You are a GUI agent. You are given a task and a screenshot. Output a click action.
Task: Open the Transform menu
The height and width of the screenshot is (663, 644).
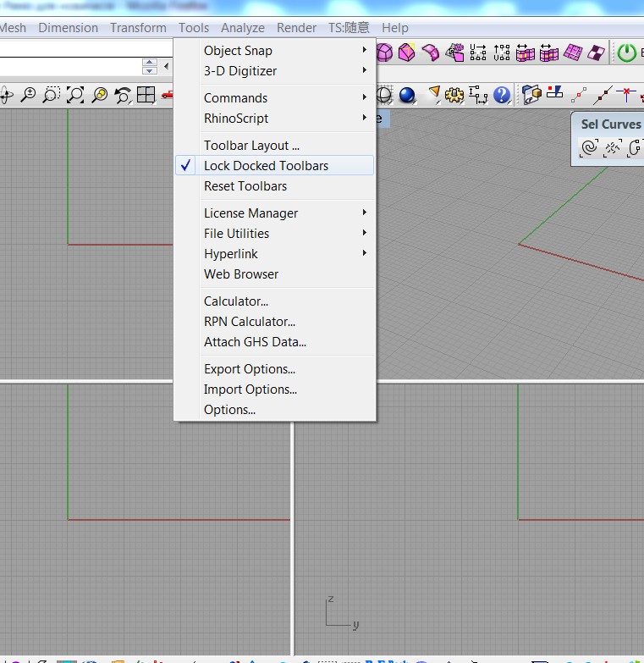(138, 28)
